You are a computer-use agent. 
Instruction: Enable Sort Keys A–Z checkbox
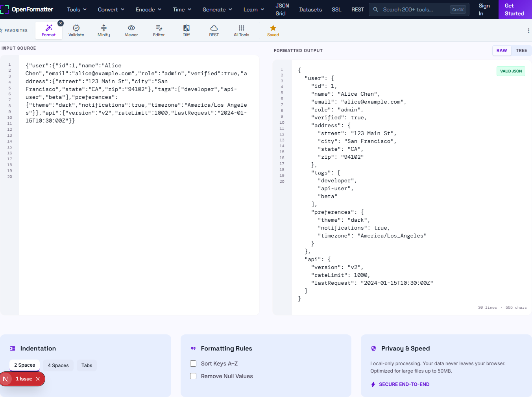click(193, 364)
